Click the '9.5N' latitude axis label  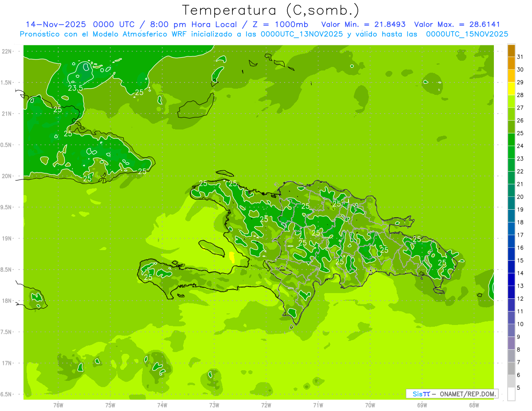tap(7, 207)
